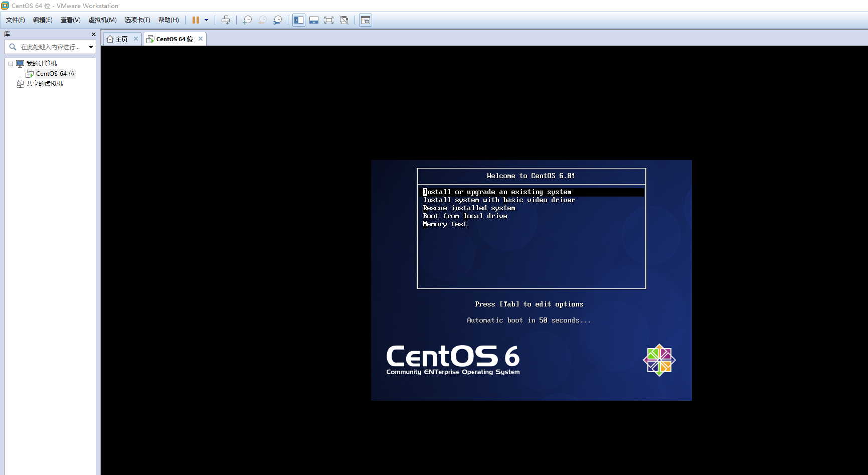Close the CentOS 64 位 tab
This screenshot has width=868, height=475.
click(201, 39)
